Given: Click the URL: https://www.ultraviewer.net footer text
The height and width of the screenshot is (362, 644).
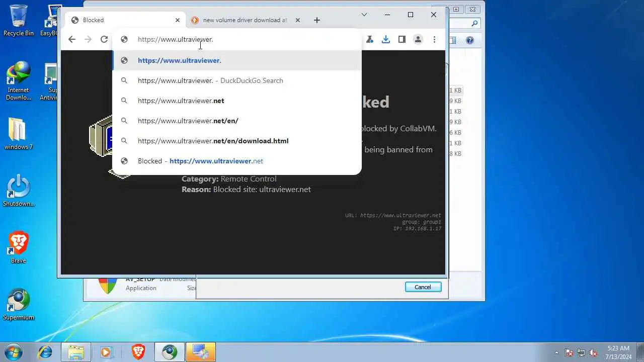Looking at the screenshot, I should tap(393, 216).
